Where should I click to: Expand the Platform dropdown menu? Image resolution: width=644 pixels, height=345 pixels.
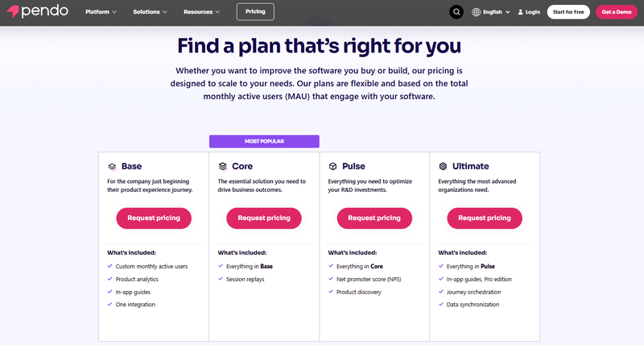pyautogui.click(x=101, y=12)
